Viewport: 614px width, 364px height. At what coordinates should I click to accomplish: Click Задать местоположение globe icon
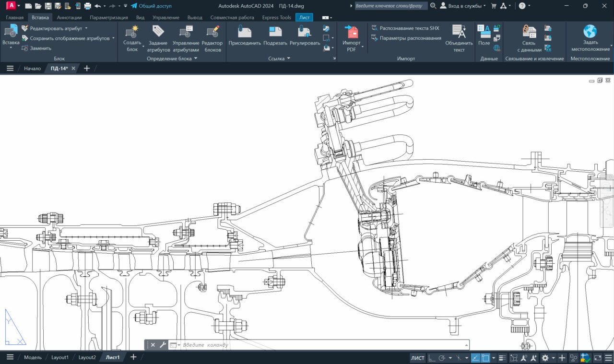pos(590,32)
